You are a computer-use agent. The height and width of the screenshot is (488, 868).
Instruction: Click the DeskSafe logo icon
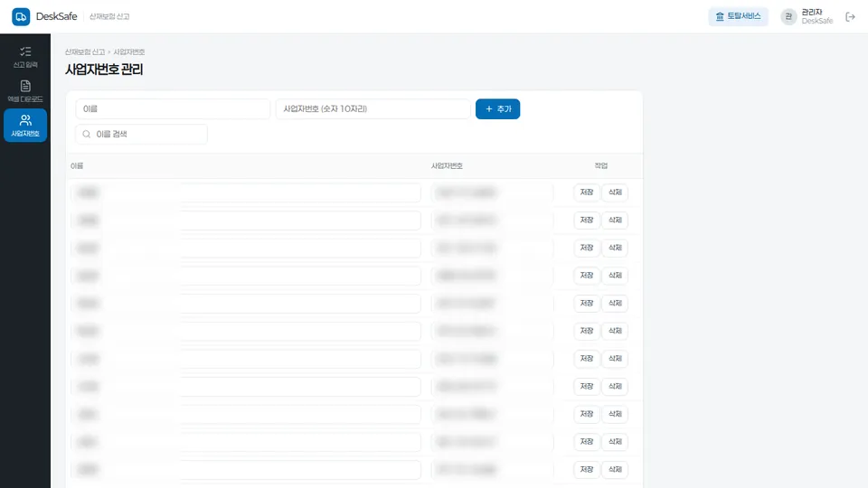pyautogui.click(x=21, y=16)
